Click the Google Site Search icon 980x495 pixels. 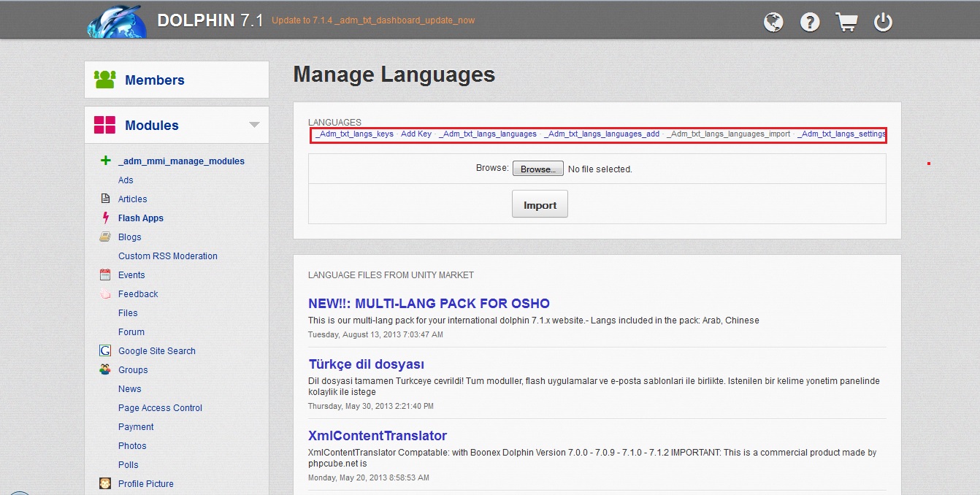[105, 350]
